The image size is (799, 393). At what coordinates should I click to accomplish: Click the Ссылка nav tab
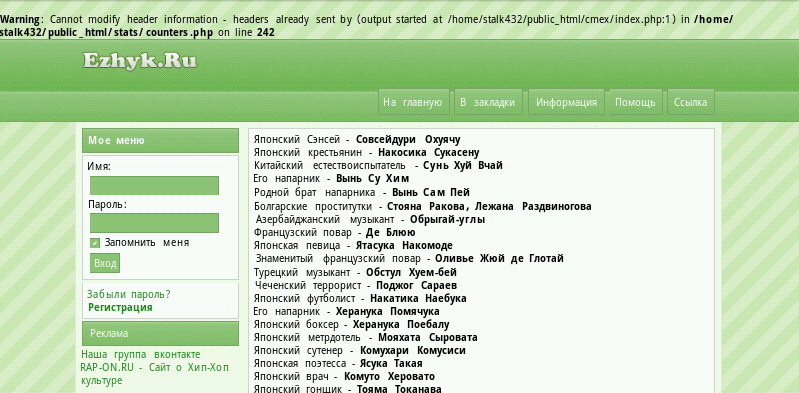[x=690, y=102]
